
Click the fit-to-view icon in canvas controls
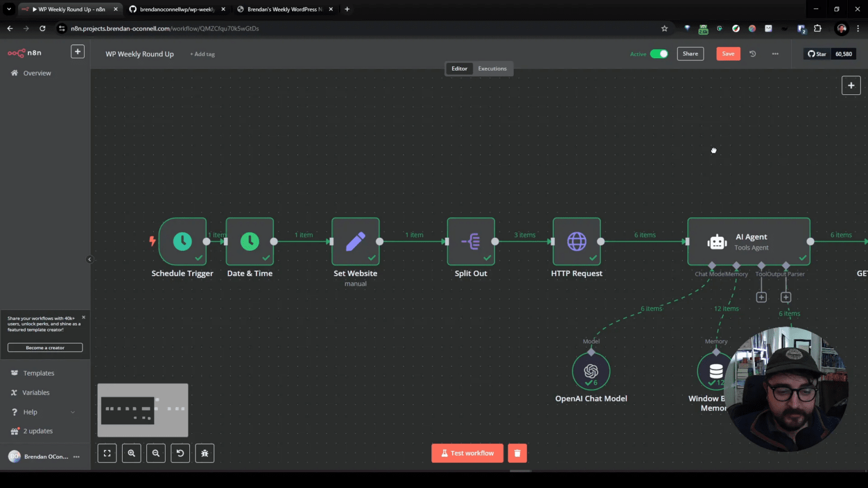point(107,452)
